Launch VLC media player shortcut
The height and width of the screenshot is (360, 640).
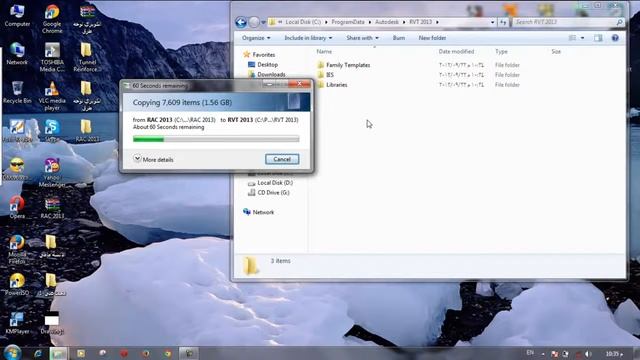click(x=52, y=96)
